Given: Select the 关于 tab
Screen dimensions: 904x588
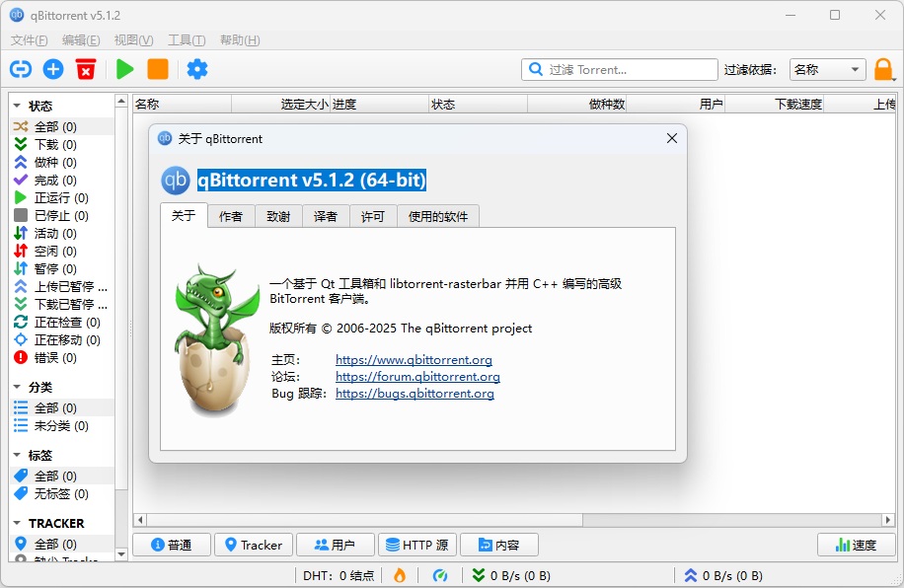Looking at the screenshot, I should (x=184, y=215).
